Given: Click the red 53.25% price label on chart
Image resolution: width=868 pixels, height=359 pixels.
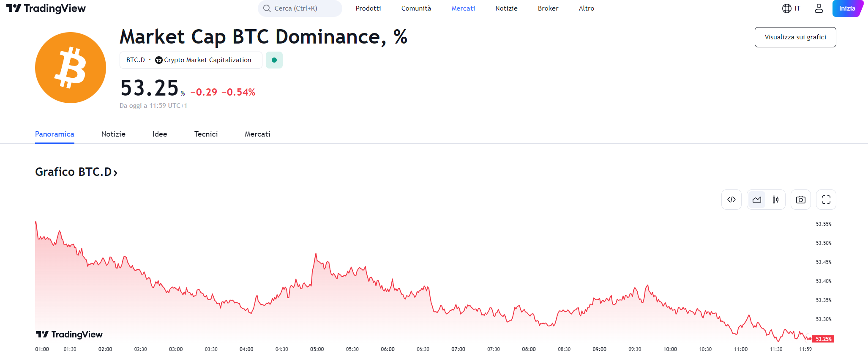Looking at the screenshot, I should [823, 339].
